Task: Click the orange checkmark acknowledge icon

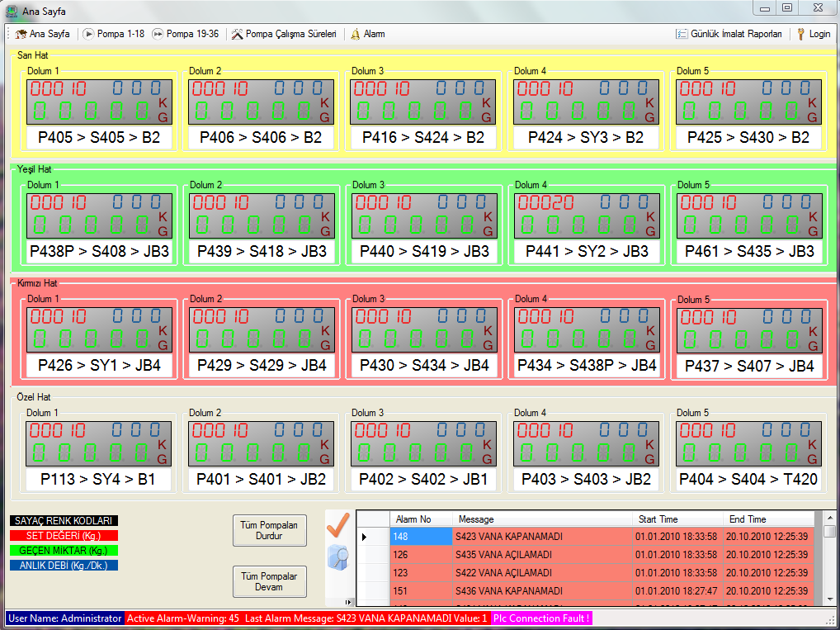Action: pyautogui.click(x=338, y=524)
